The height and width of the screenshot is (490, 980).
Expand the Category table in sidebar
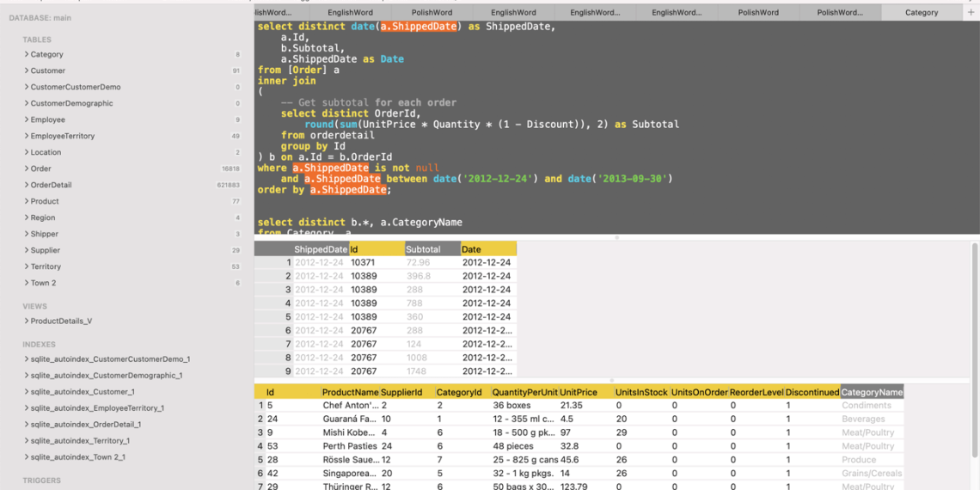pyautogui.click(x=27, y=54)
